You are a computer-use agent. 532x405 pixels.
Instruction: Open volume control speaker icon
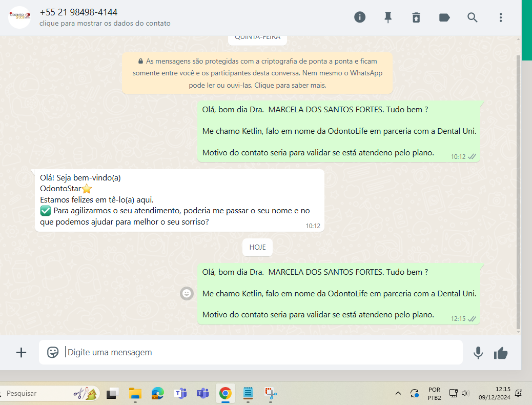[465, 393]
